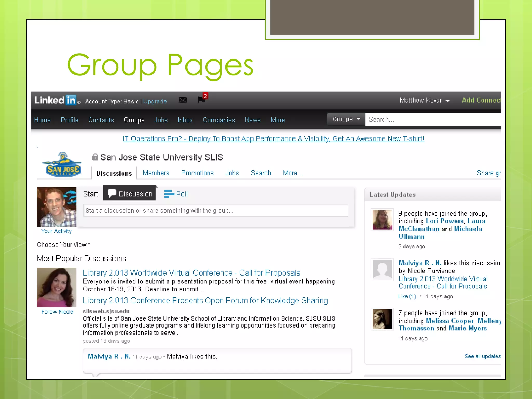
Task: Click See all updates link
Action: 483,356
